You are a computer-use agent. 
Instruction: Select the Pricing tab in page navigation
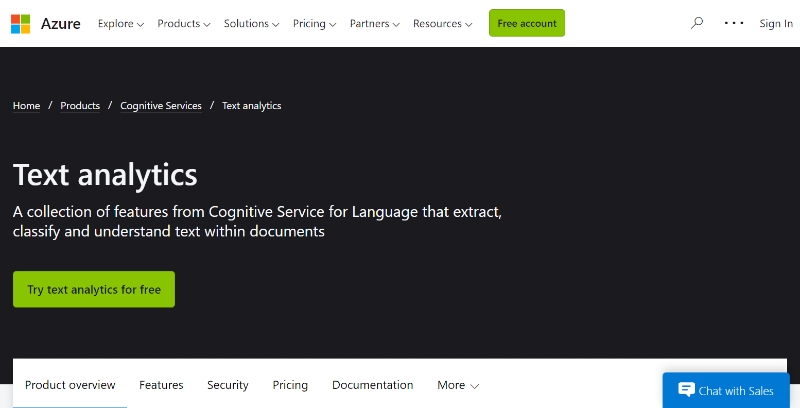click(290, 385)
